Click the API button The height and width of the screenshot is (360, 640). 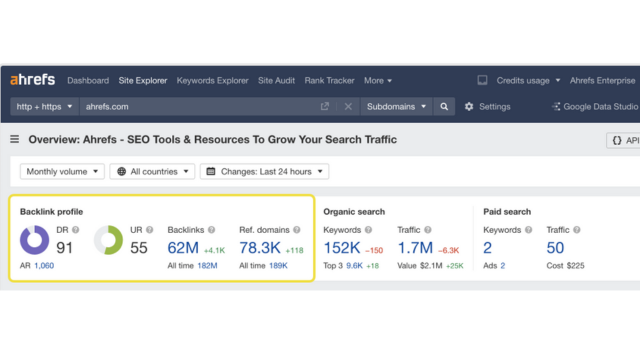point(624,140)
